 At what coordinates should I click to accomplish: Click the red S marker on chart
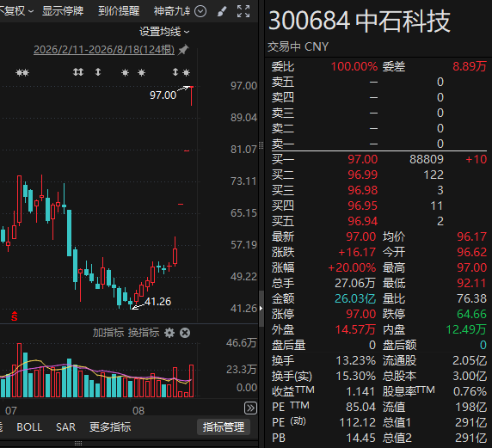point(14,316)
